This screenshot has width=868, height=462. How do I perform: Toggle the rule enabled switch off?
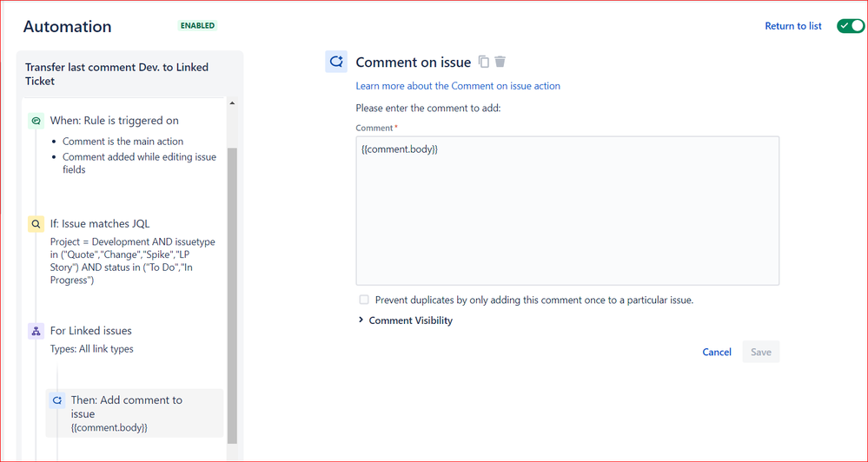coord(850,26)
